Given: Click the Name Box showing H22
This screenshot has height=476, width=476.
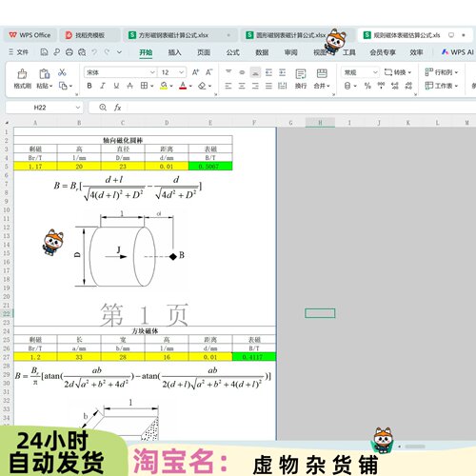Looking at the screenshot, I should click(x=44, y=108).
